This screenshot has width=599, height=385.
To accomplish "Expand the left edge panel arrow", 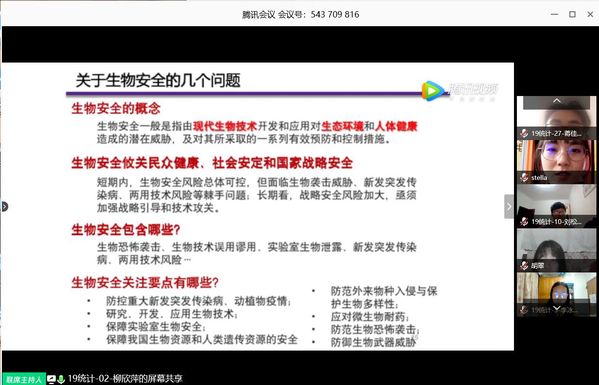I will pyautogui.click(x=4, y=207).
